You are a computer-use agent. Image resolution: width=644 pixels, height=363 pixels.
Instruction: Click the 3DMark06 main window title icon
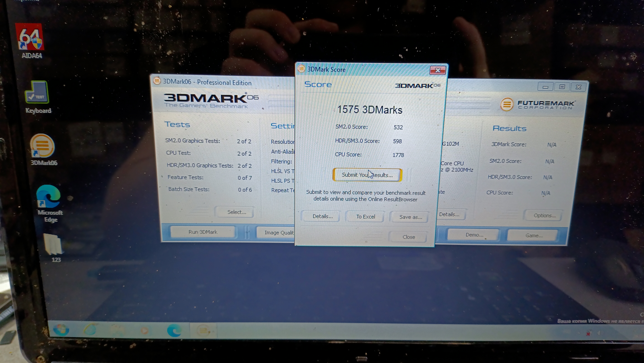click(x=157, y=81)
